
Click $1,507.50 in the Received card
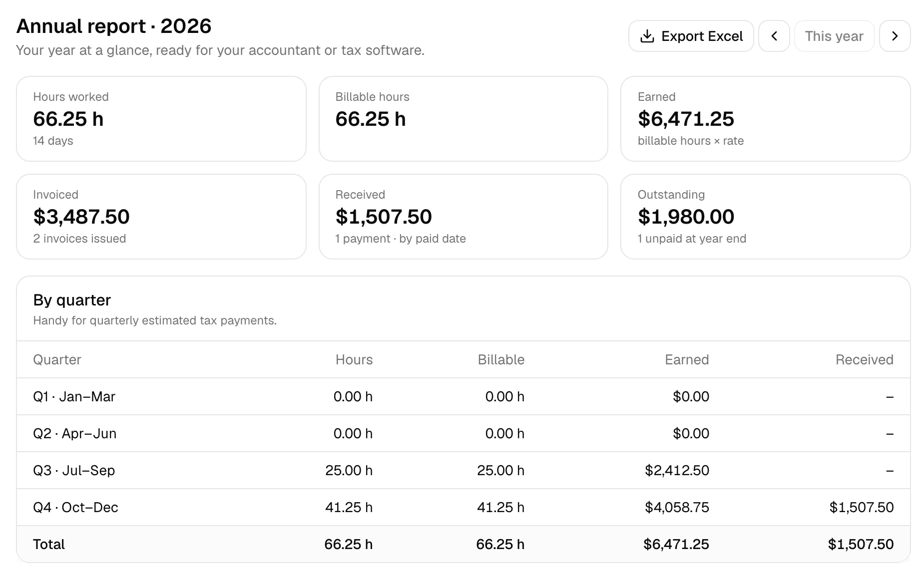[x=384, y=217]
